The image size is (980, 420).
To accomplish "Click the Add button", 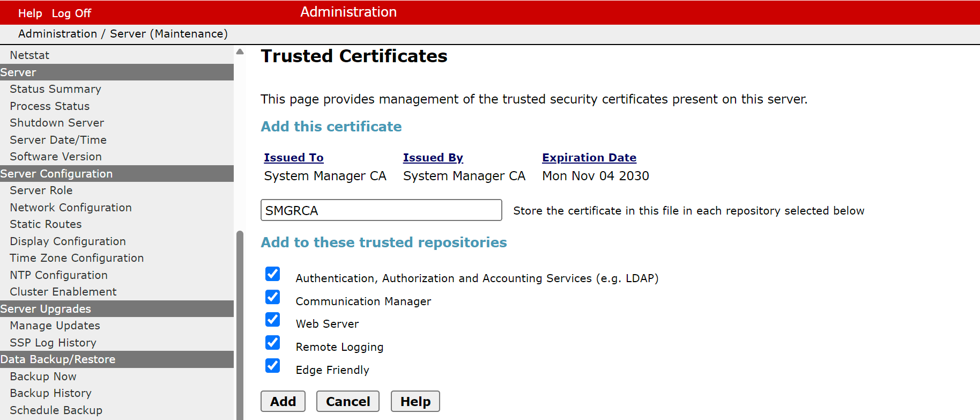I will tap(283, 401).
